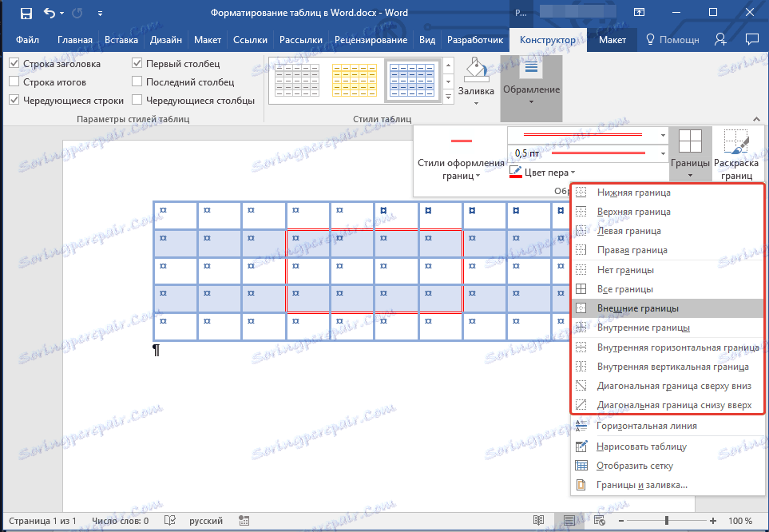Save the document with the floppy icon
The image size is (769, 532).
coord(26,14)
